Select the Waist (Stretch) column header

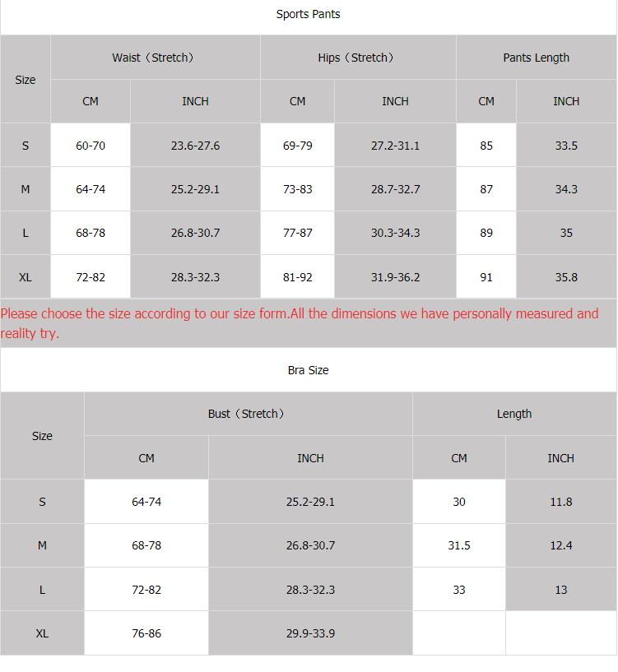pyautogui.click(x=154, y=58)
